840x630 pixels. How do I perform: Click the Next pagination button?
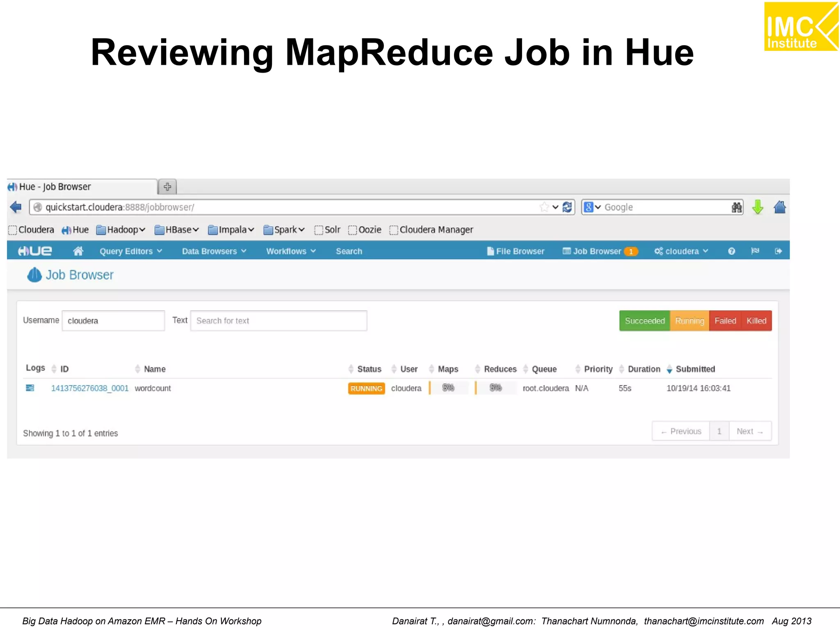[750, 431]
